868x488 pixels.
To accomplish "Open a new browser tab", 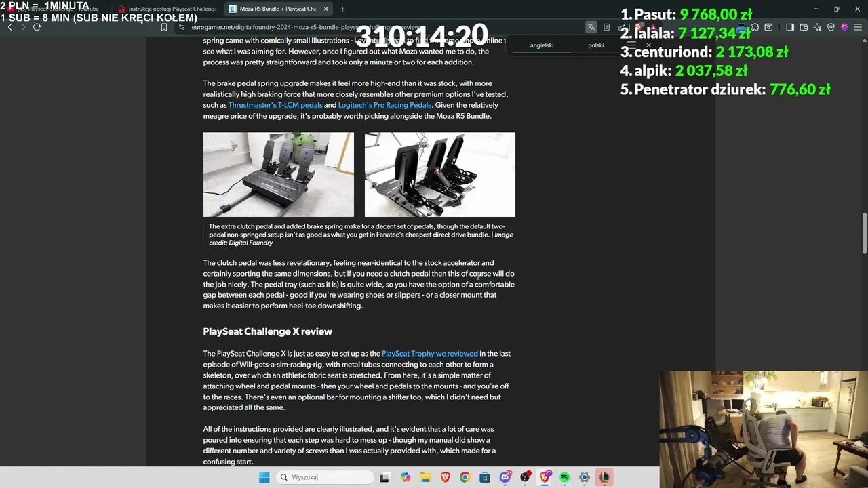I will [342, 9].
